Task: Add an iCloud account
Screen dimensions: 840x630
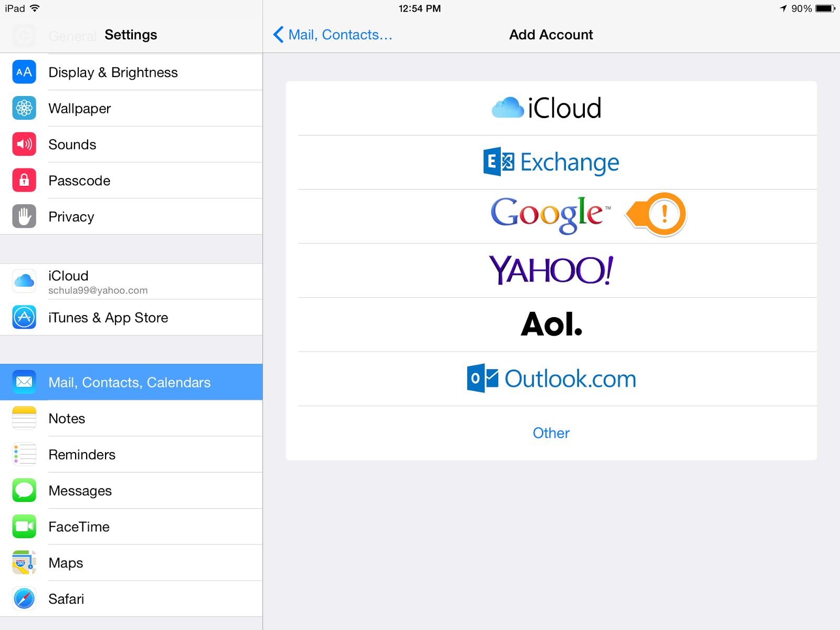Action: (551, 108)
